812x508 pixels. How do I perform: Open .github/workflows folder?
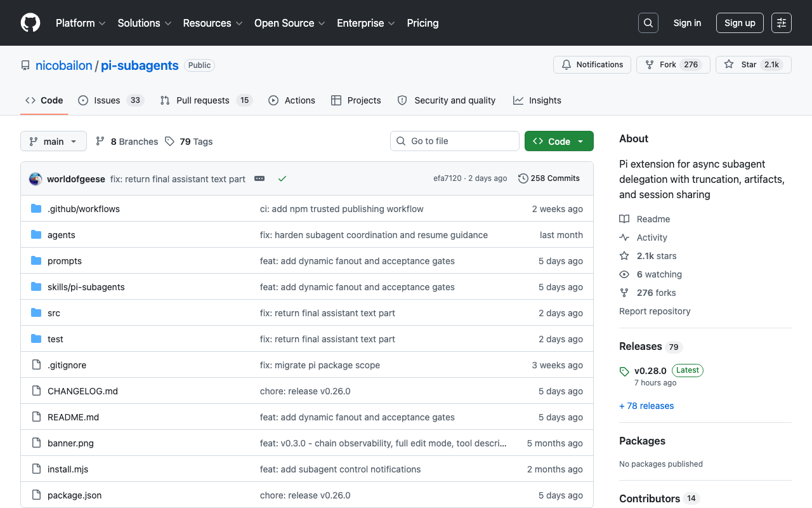pyautogui.click(x=84, y=209)
